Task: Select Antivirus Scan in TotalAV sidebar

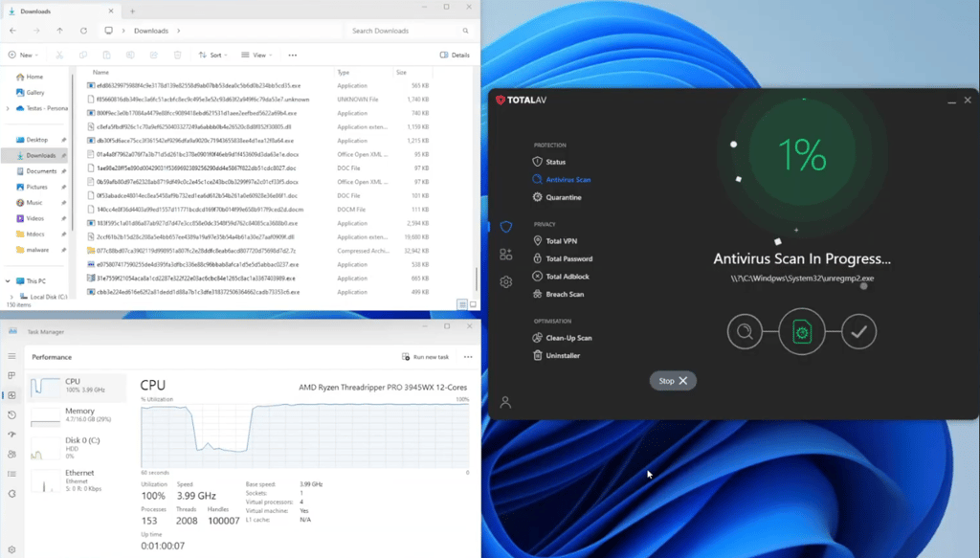Action: [x=561, y=179]
